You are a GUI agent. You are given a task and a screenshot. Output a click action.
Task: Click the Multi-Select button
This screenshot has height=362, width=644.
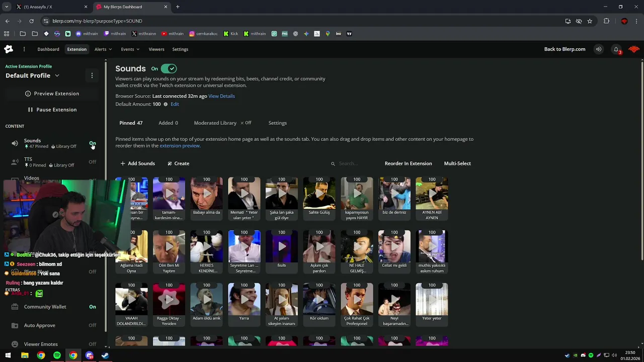(x=457, y=163)
